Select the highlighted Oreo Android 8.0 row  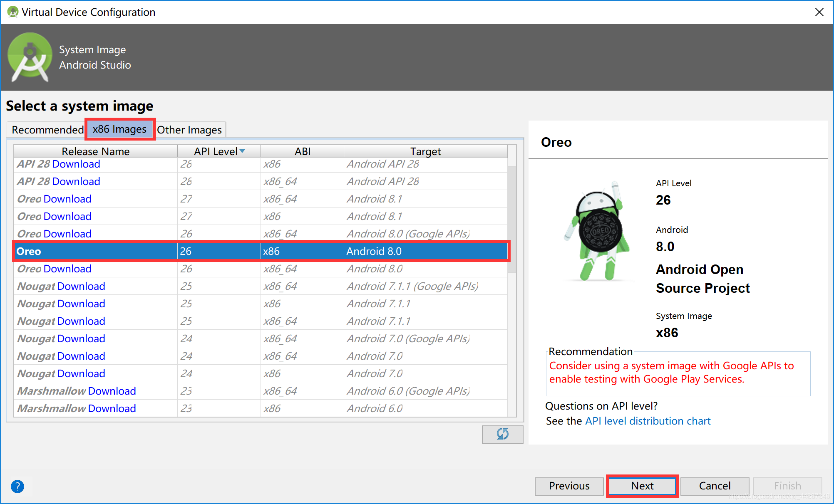pyautogui.click(x=261, y=251)
